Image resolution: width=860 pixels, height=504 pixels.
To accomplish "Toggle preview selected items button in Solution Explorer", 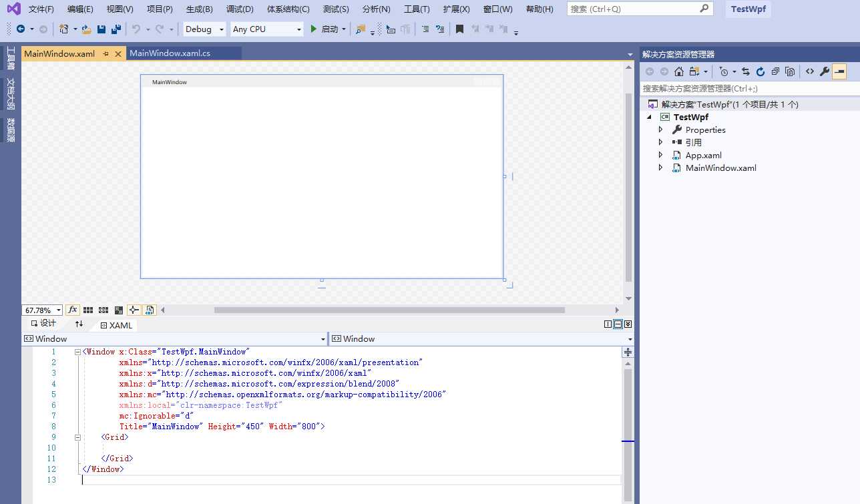I will 839,71.
